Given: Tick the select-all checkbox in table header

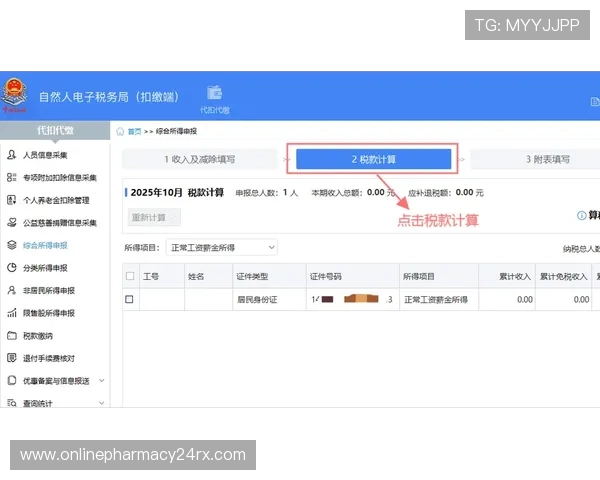Looking at the screenshot, I should coord(130,276).
